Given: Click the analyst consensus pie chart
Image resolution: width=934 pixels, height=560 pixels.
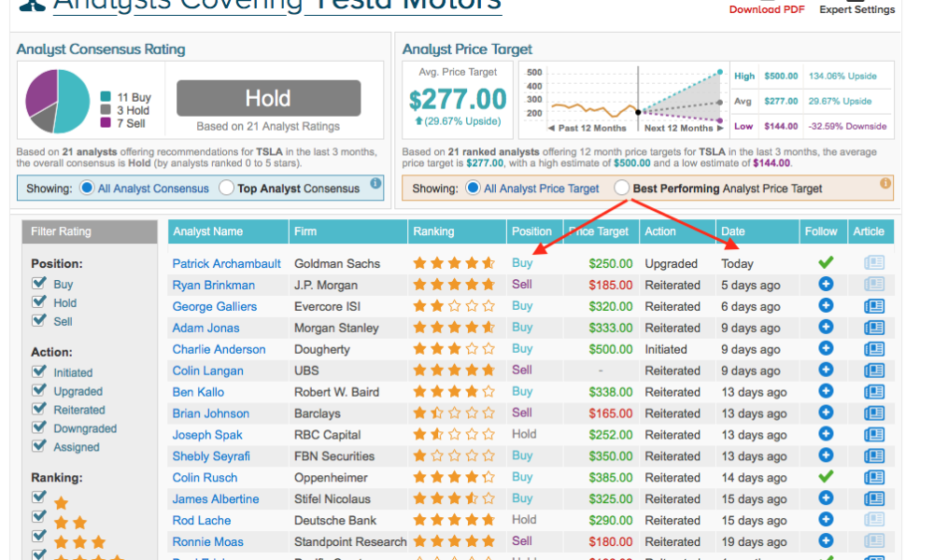Looking at the screenshot, I should point(56,101).
